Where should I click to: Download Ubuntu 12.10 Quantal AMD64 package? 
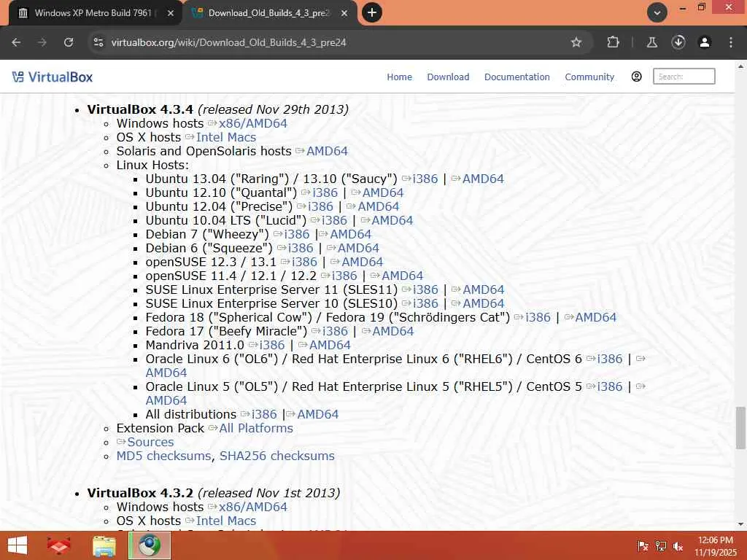[x=382, y=192]
